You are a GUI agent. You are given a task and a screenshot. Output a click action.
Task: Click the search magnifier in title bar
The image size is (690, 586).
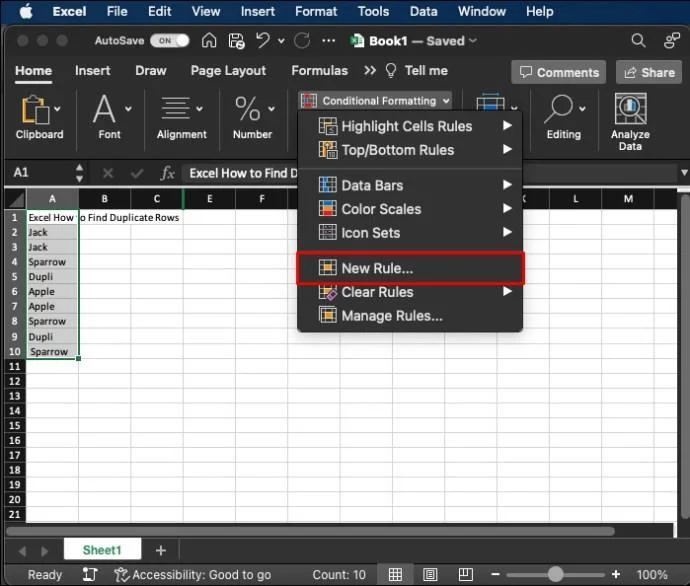click(638, 41)
